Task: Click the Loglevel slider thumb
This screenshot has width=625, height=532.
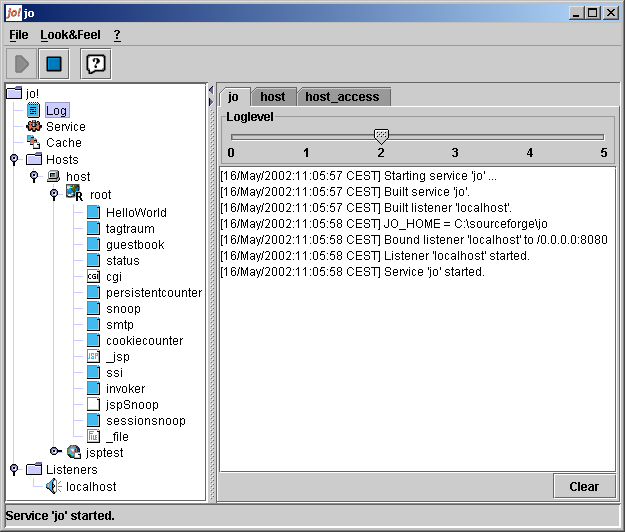Action: pos(381,136)
